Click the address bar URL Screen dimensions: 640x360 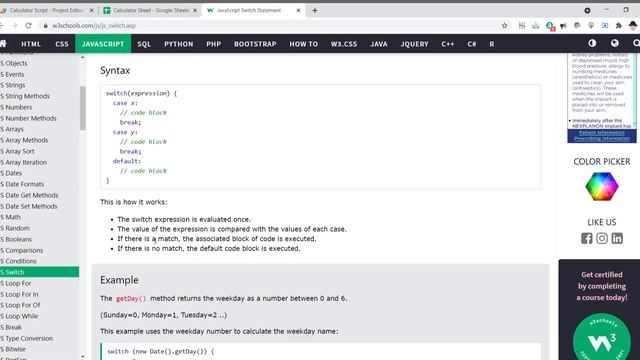(94, 26)
